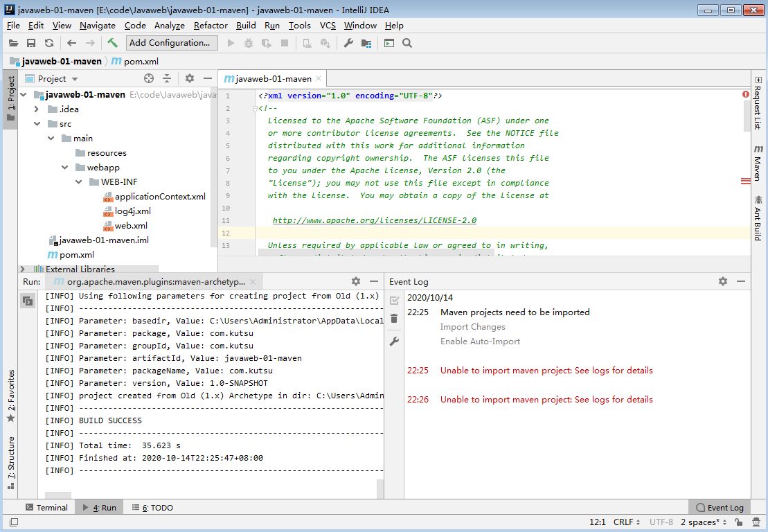Toggle the read-only lock icon in status bar
The width and height of the screenshot is (768, 532).
pos(739,522)
